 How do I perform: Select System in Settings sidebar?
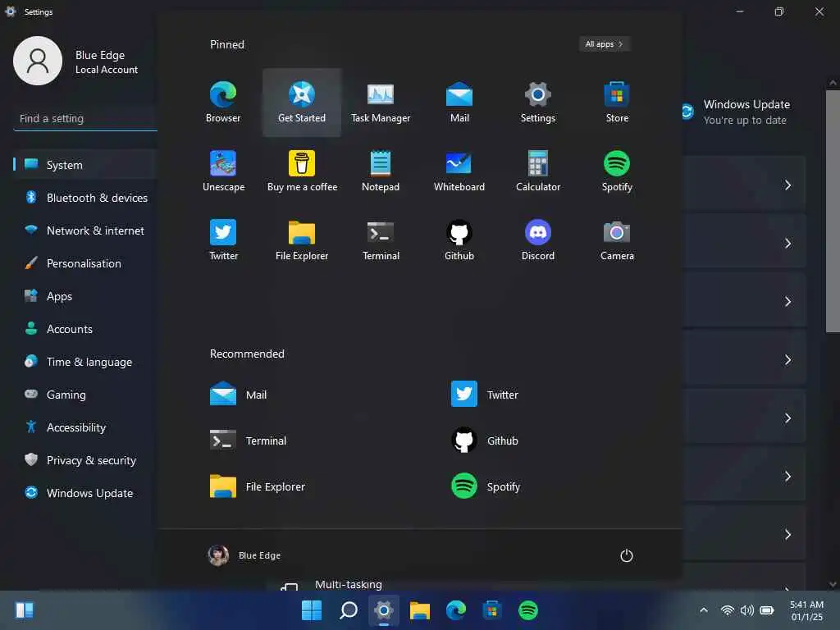[x=84, y=164]
